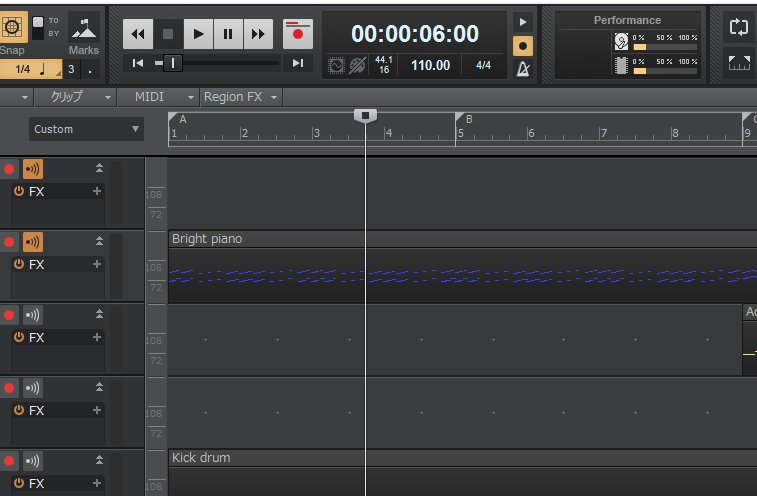Image resolution: width=757 pixels, height=496 pixels.
Task: Toggle the orange metronome during record icon
Action: [x=523, y=46]
